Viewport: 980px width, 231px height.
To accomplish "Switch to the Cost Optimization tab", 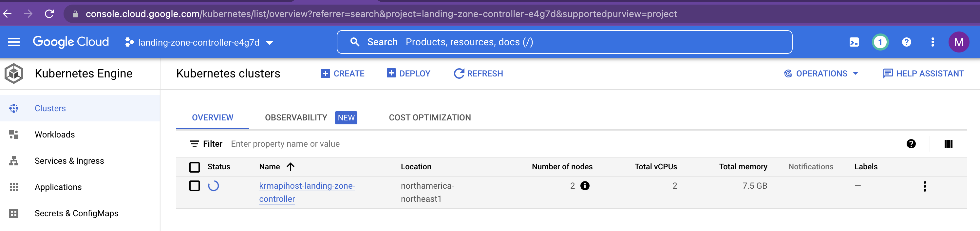I will pos(429,117).
